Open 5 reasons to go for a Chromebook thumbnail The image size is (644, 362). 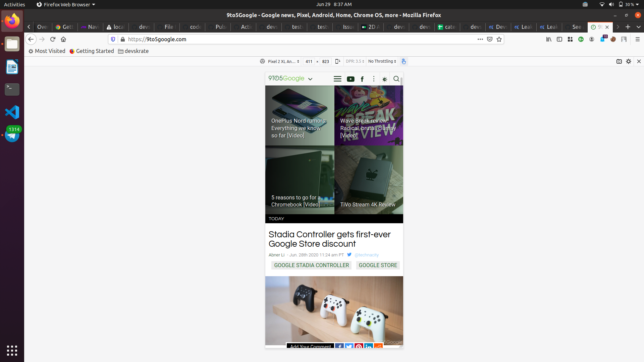point(300,180)
